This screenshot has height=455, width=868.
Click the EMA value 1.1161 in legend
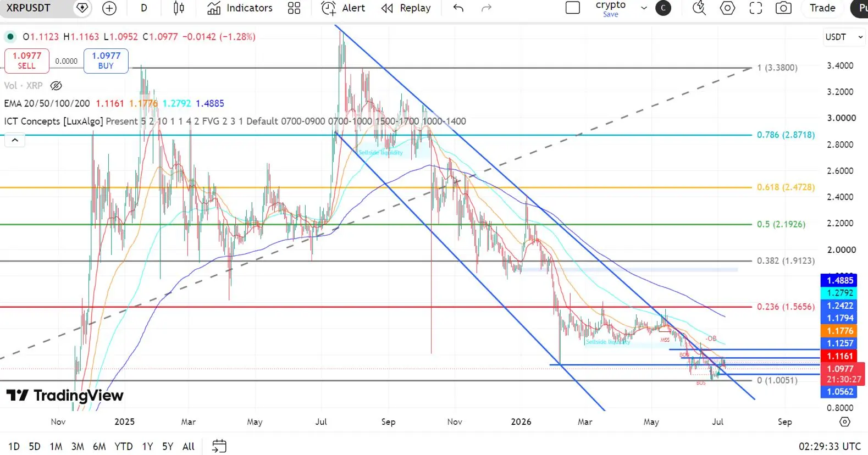(110, 103)
